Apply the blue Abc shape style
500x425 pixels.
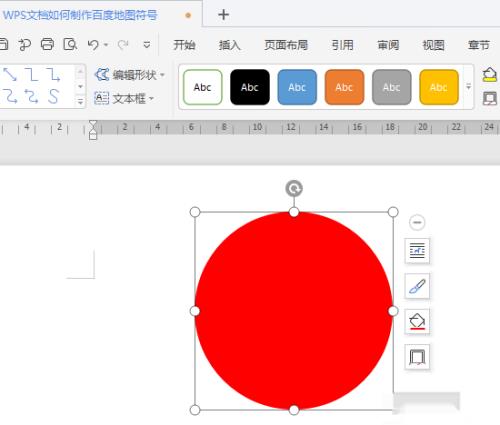coord(297,87)
